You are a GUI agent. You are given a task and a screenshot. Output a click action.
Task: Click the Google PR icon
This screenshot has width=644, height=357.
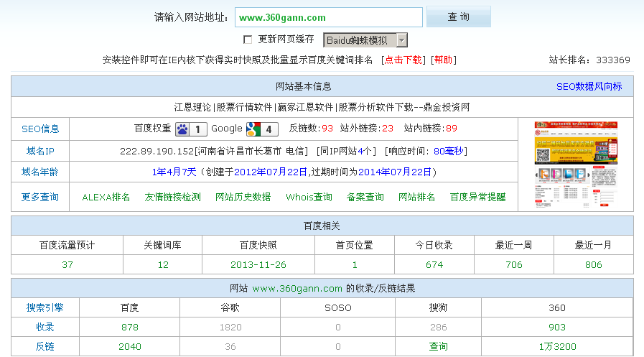pos(262,129)
